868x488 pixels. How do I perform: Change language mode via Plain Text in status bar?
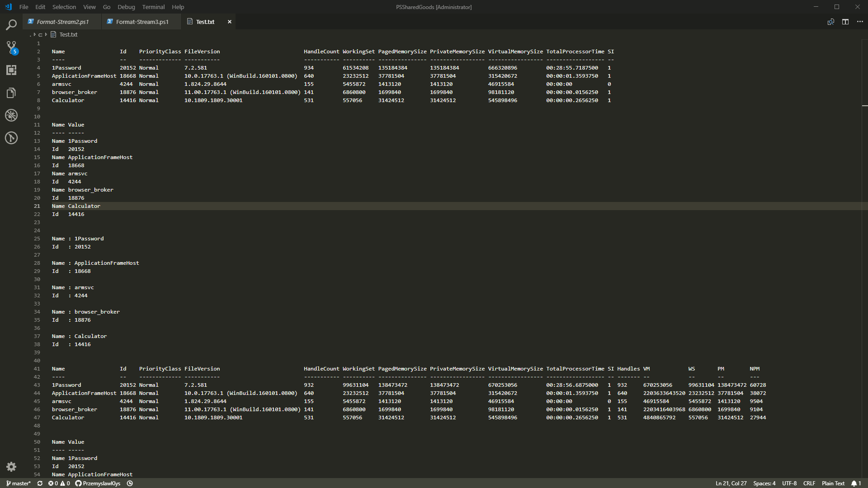[x=833, y=483]
